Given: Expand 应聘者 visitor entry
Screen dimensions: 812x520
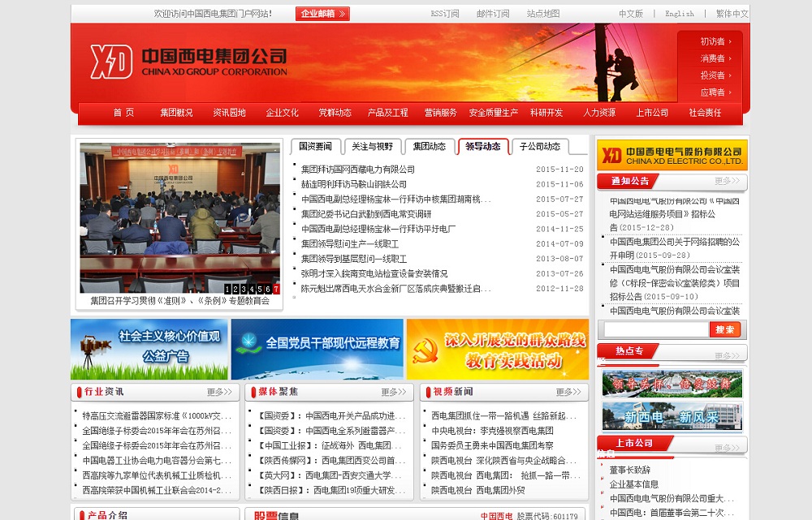Looking at the screenshot, I should (715, 92).
